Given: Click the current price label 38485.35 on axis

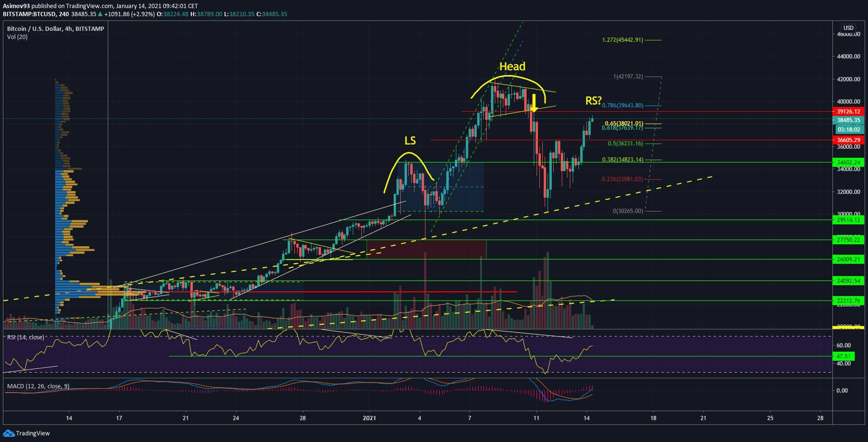Looking at the screenshot, I should pos(849,120).
